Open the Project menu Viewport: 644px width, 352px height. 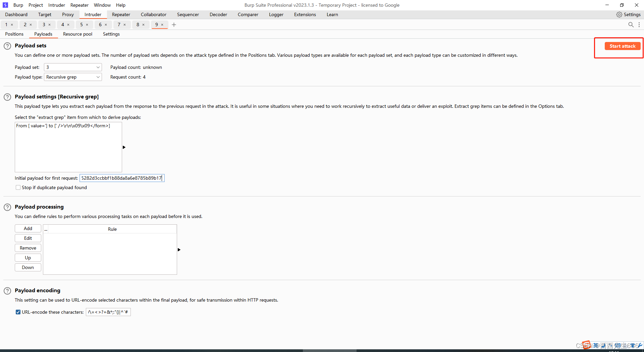click(x=36, y=5)
